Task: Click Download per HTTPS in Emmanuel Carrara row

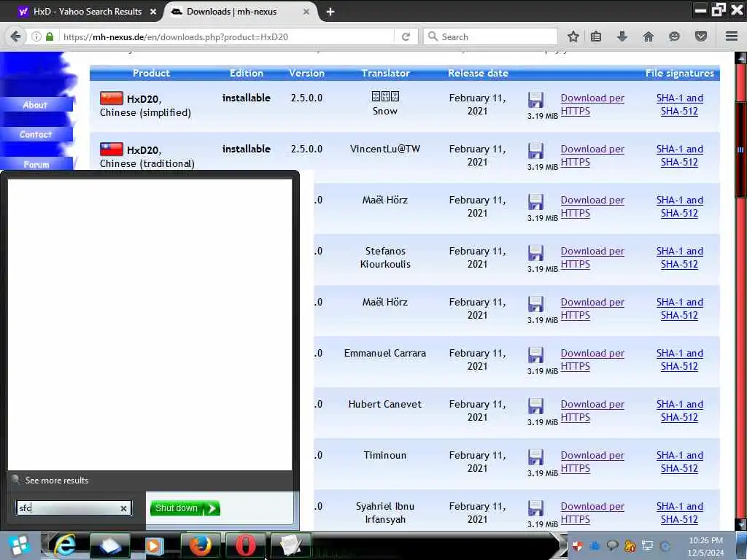Action: (592, 359)
